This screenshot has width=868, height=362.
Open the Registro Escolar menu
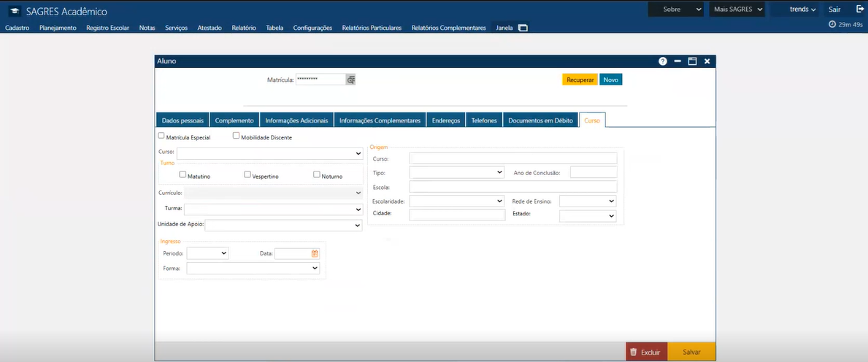[107, 28]
